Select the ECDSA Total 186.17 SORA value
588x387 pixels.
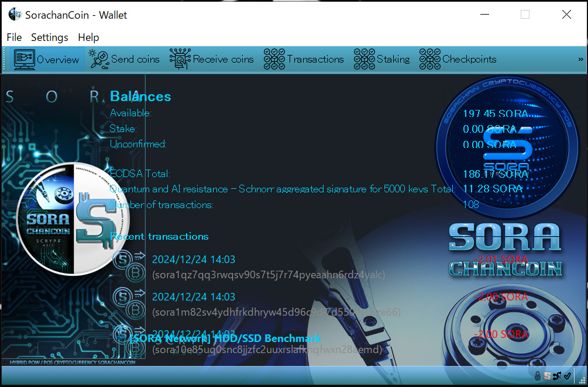[496, 174]
